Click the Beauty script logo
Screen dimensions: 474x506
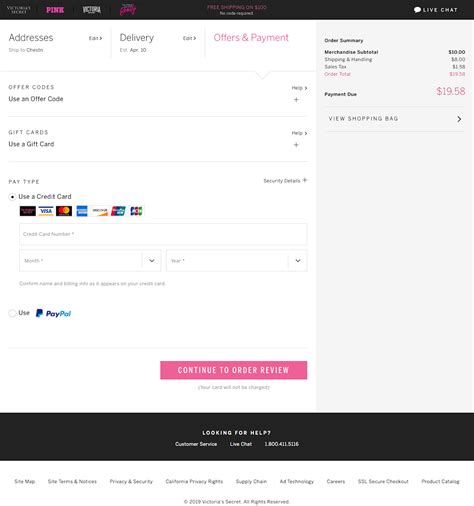128,10
